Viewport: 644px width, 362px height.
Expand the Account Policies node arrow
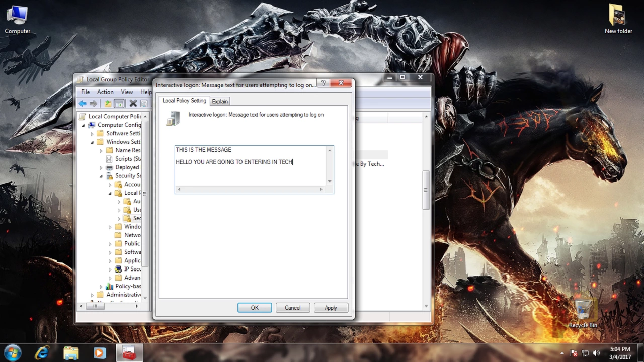click(110, 185)
